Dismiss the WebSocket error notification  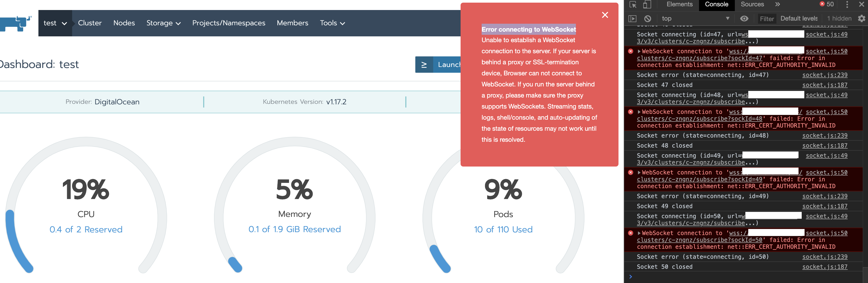tap(605, 15)
